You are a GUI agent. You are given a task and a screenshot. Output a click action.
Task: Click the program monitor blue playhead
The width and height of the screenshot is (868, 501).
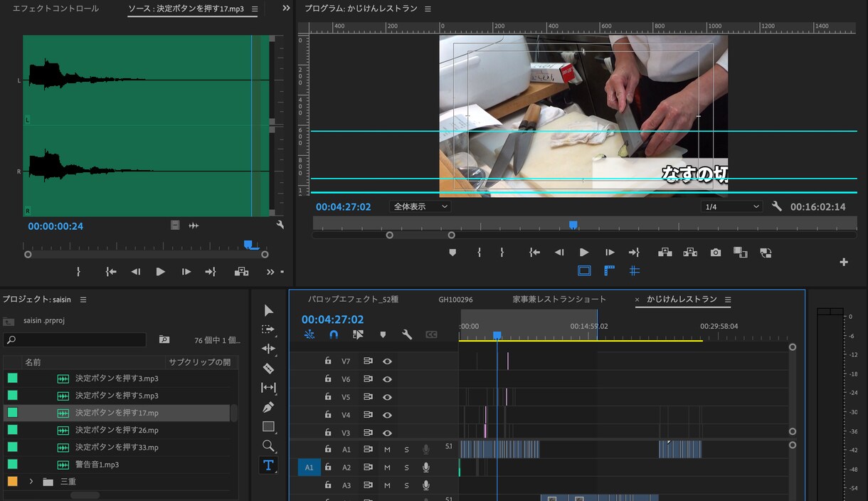coord(573,225)
